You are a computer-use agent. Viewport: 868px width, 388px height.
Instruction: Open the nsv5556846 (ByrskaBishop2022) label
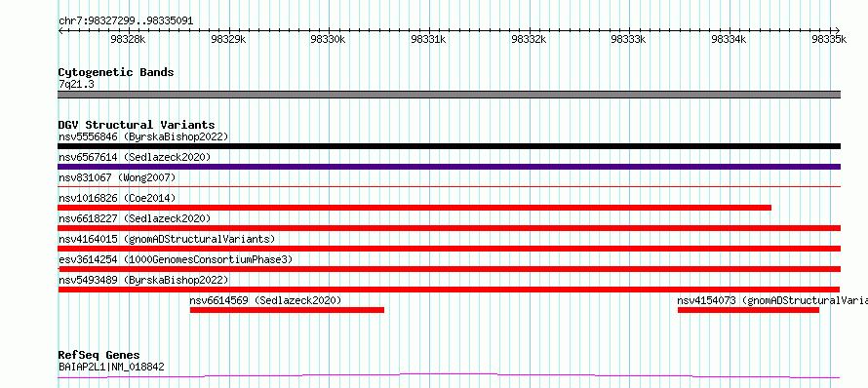(143, 136)
